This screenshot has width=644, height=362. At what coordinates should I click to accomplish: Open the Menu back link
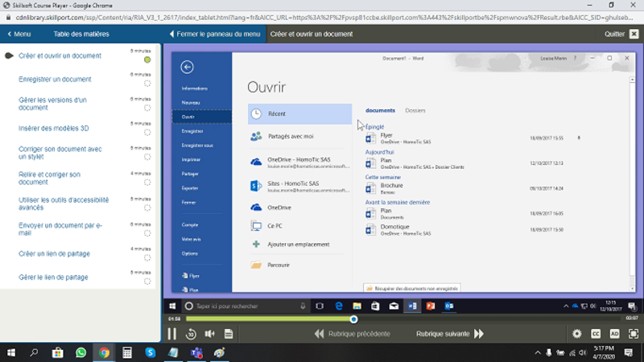click(19, 34)
